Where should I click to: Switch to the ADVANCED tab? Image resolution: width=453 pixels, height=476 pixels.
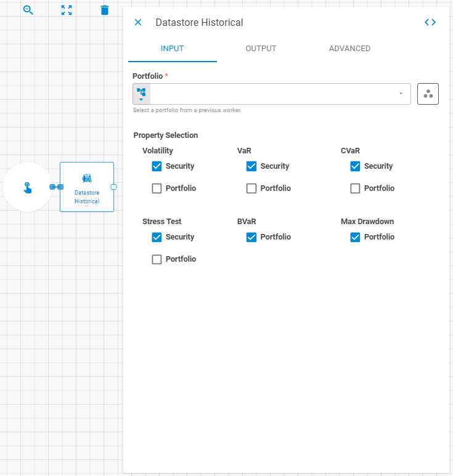(349, 49)
